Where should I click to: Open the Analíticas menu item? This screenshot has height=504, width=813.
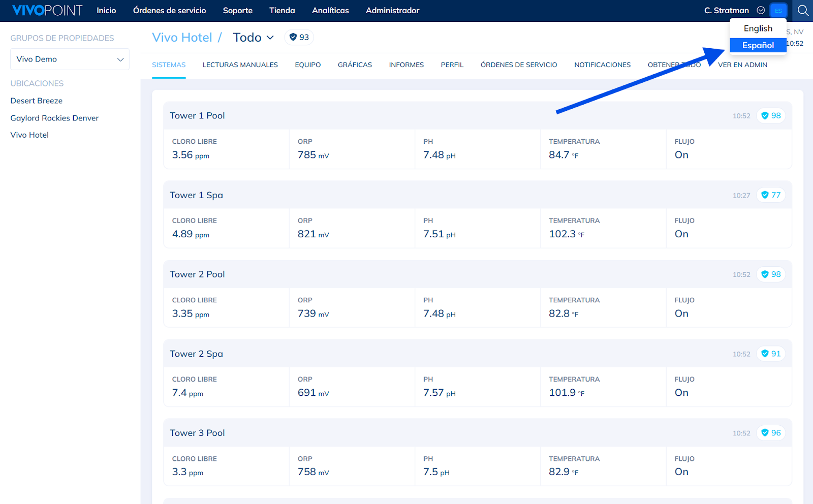tap(330, 10)
